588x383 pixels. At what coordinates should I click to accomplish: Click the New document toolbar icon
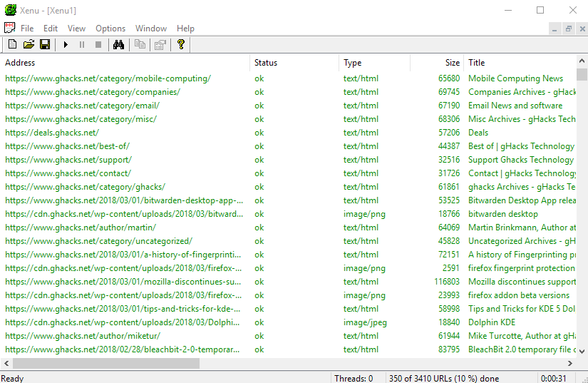point(12,45)
